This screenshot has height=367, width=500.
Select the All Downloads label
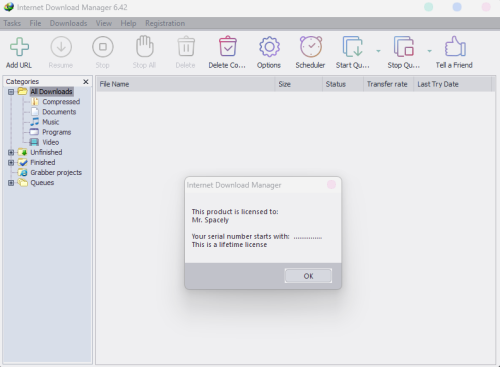pyautogui.click(x=51, y=91)
